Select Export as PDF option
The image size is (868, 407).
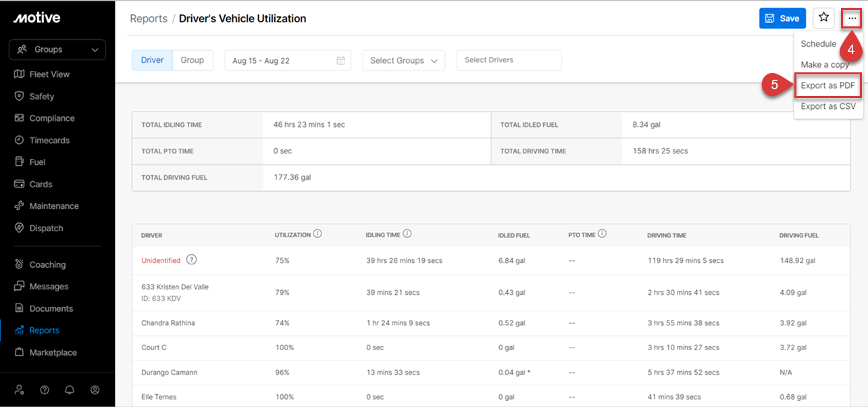pos(828,85)
